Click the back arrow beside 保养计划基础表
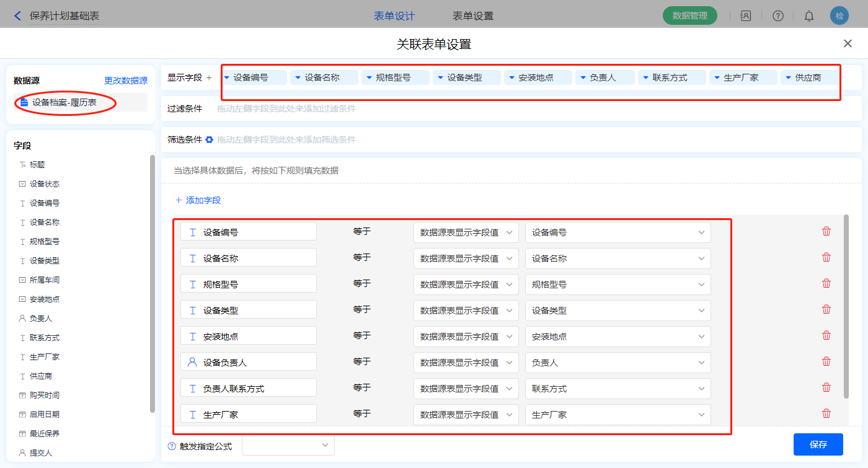 pyautogui.click(x=17, y=16)
